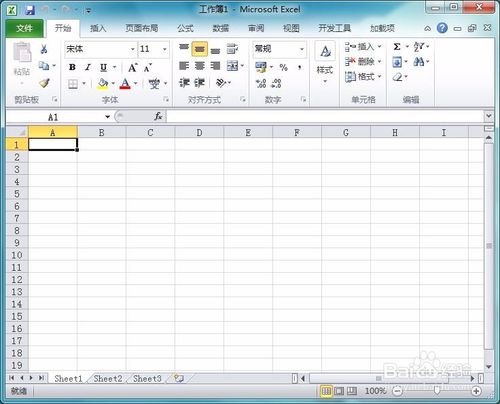The height and width of the screenshot is (404, 500).
Task: Expand the formula bar
Action: pyautogui.click(x=489, y=116)
